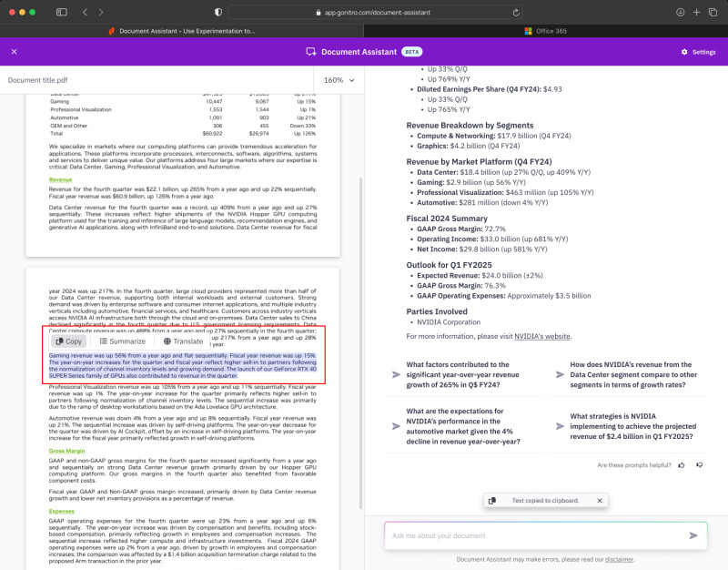Give thumbs up to suggested prompts
728x570 pixels.
click(x=682, y=465)
